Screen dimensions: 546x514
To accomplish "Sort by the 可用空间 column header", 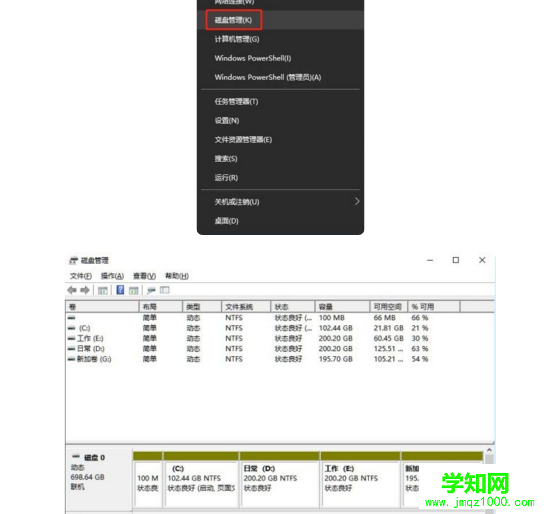I will (x=389, y=307).
